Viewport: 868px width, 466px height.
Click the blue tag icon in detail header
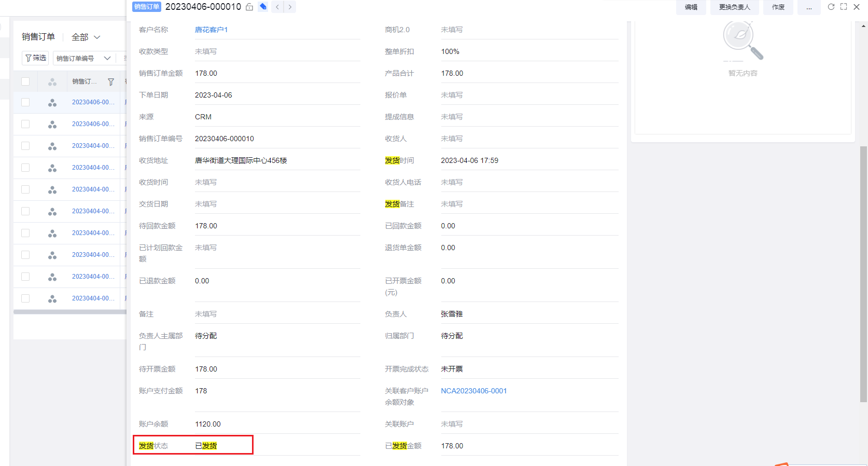point(263,7)
